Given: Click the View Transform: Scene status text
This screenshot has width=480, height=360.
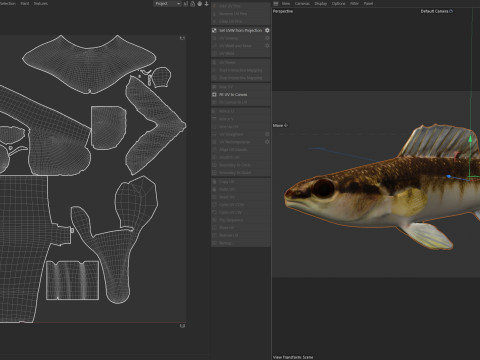Looking at the screenshot, I should click(x=293, y=357).
